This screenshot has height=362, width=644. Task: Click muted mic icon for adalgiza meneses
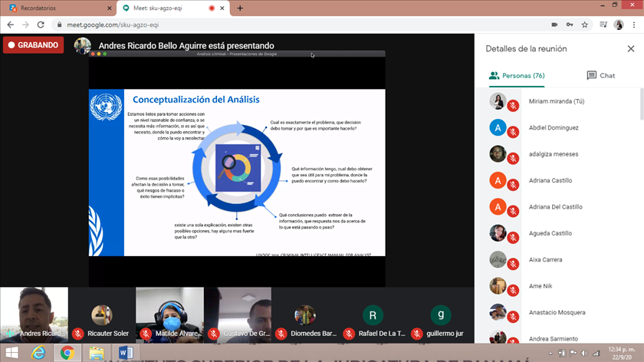pyautogui.click(x=513, y=158)
